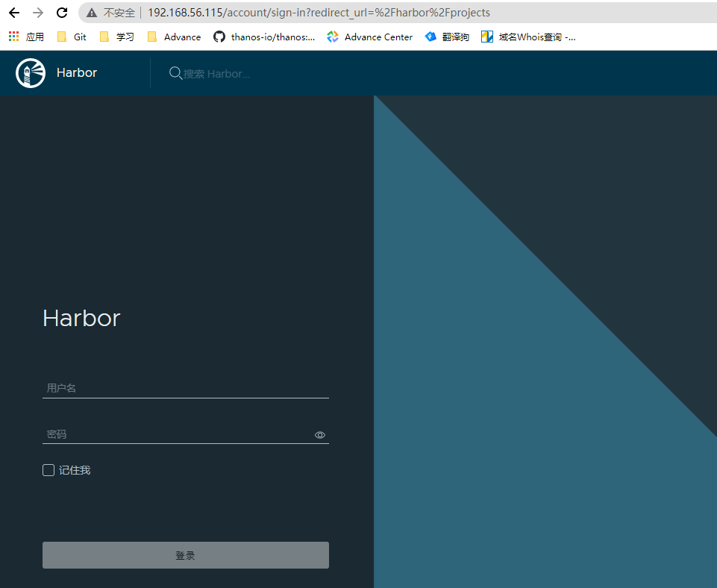
Task: Open the Git bookmarks folder
Action: click(x=72, y=37)
